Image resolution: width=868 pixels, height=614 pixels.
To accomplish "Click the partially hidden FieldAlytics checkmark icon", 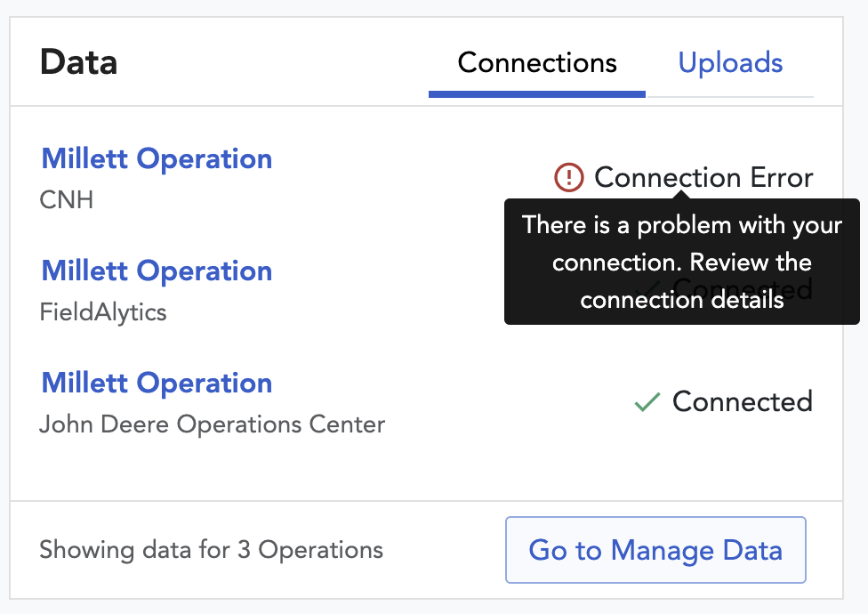I will point(647,290).
